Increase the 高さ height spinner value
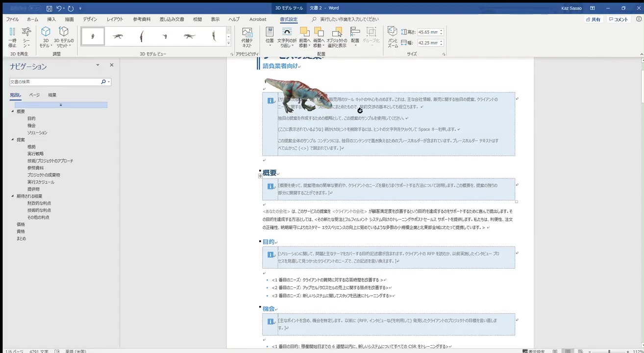 441,30
